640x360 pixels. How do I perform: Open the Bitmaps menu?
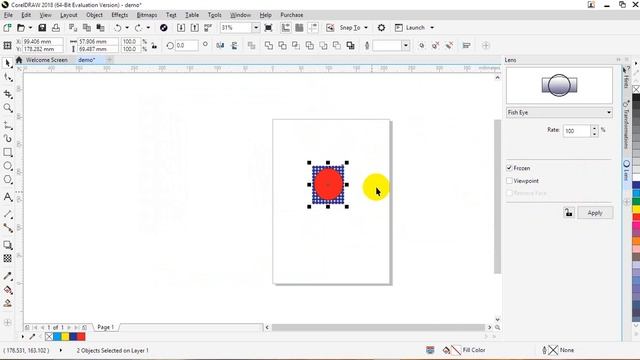point(147,15)
